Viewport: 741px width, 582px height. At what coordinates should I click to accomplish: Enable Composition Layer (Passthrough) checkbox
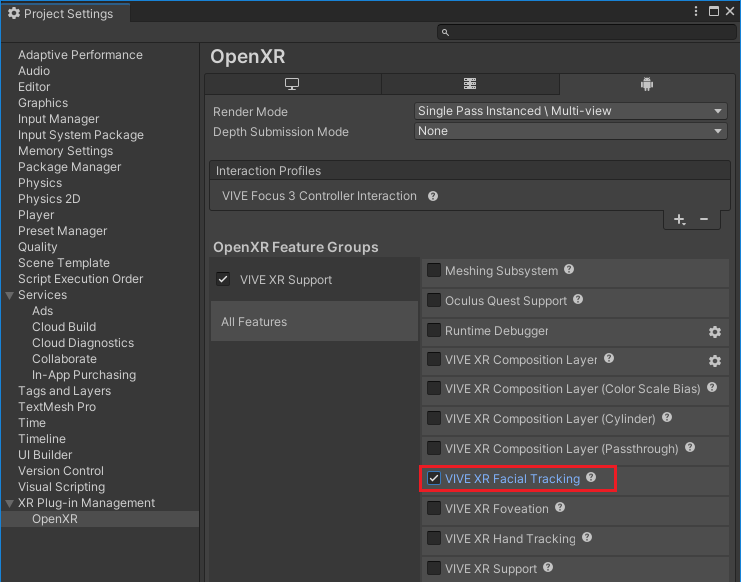tap(434, 448)
